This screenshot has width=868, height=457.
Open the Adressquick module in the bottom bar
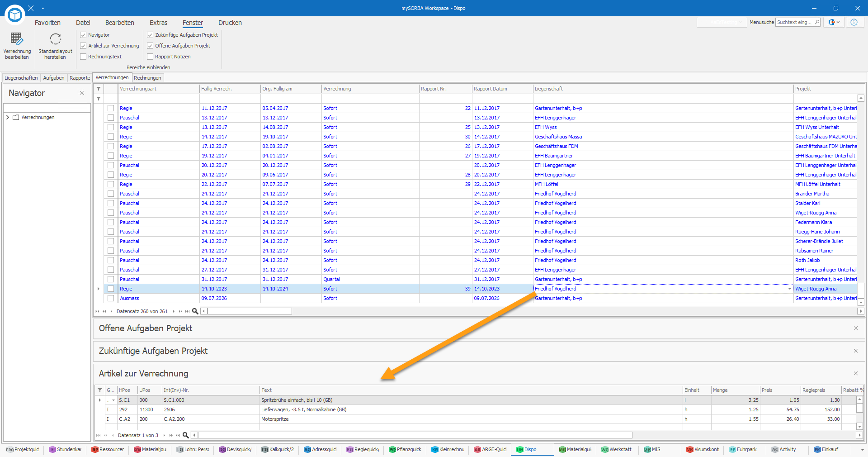click(x=320, y=449)
